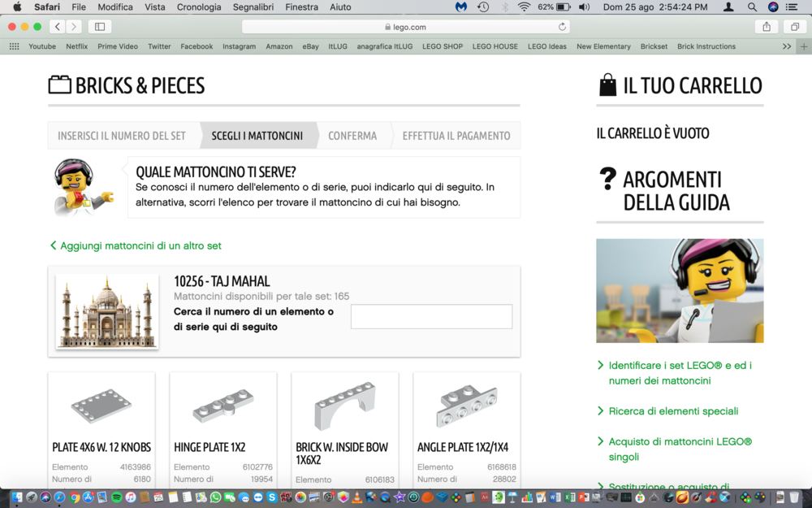Open the Calendar app from the dock

pyautogui.click(x=158, y=497)
